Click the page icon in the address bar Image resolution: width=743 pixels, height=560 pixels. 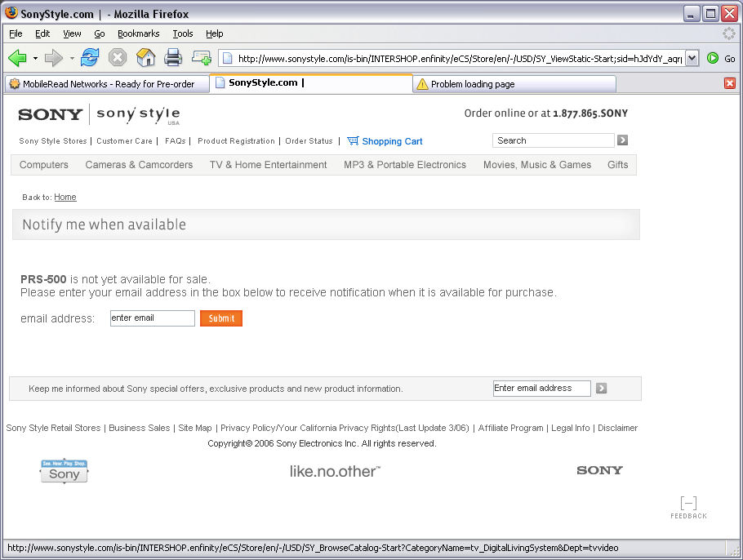[228, 58]
